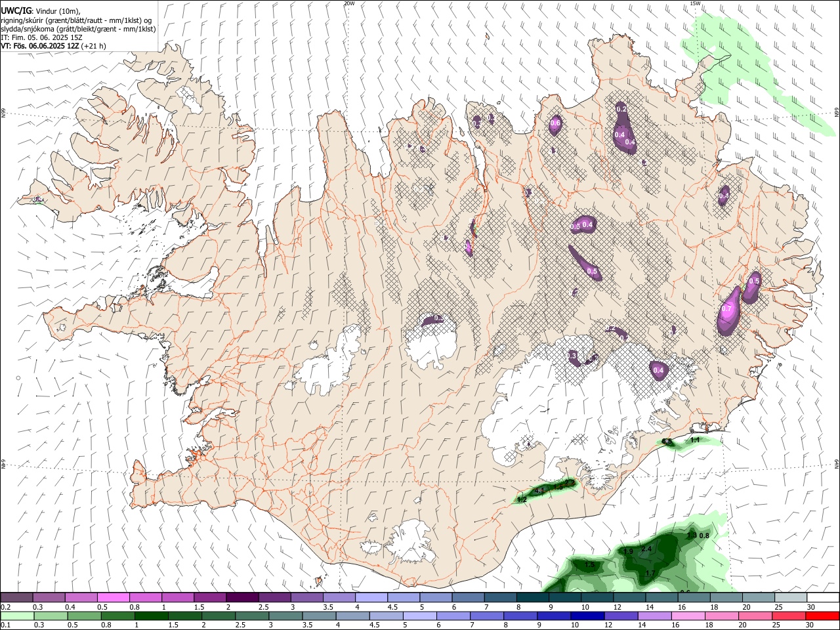
Task: Click the 0.6 snowfall value on the map
Action: 555,123
